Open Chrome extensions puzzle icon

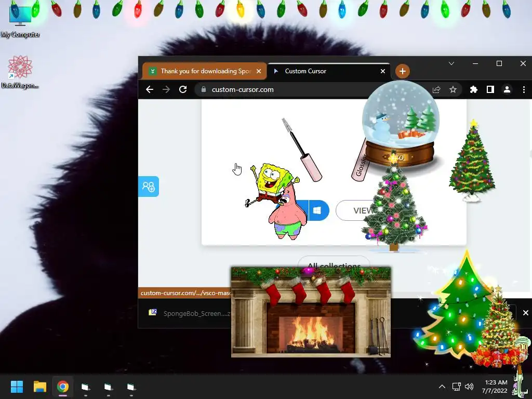point(474,89)
